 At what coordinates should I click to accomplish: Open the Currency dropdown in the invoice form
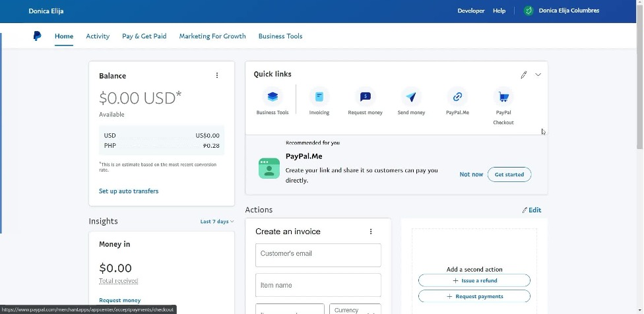pyautogui.click(x=355, y=309)
